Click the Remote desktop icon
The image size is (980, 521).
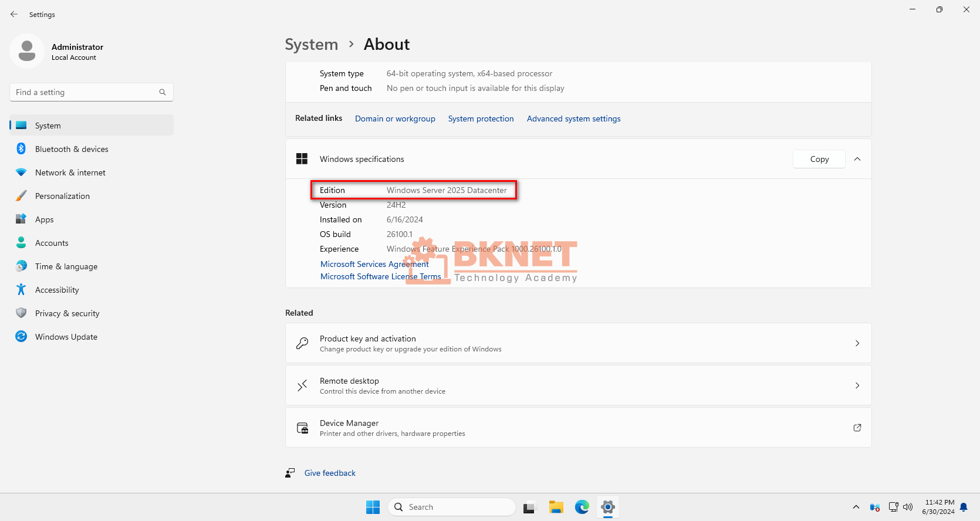(302, 385)
